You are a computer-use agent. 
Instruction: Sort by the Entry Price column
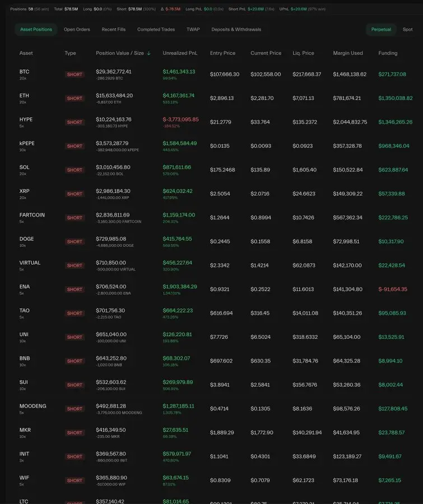(223, 53)
